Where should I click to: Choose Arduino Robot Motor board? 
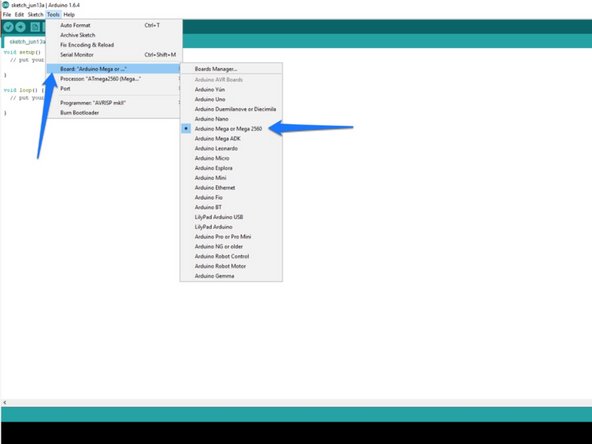pos(231,266)
